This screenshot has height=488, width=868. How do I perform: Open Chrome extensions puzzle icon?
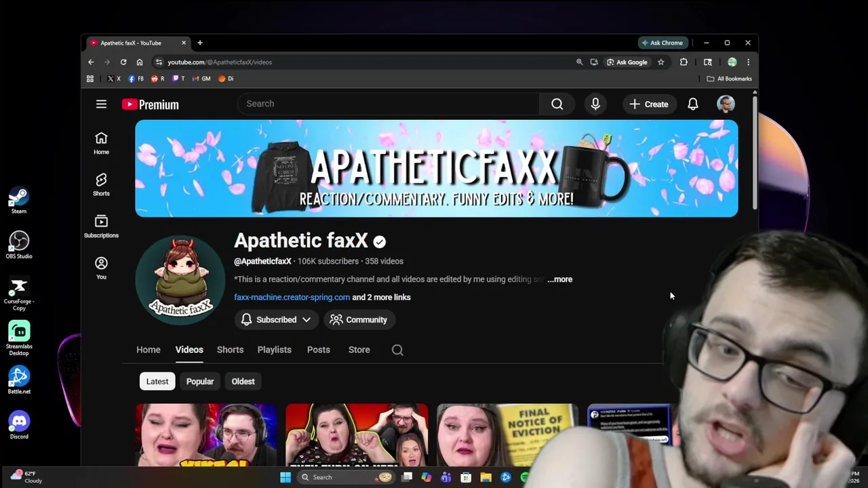pyautogui.click(x=684, y=62)
